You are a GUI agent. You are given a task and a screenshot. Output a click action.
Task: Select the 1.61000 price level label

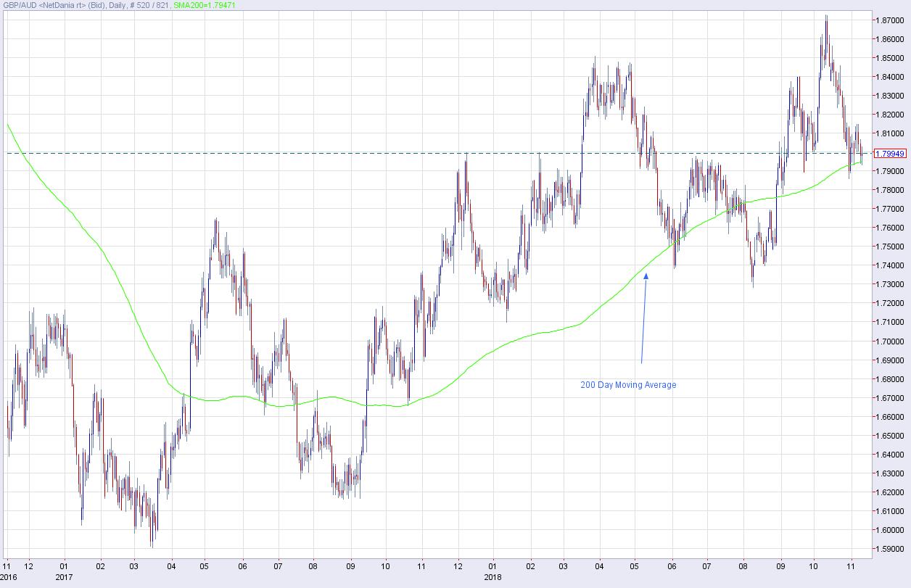pyautogui.click(x=889, y=511)
